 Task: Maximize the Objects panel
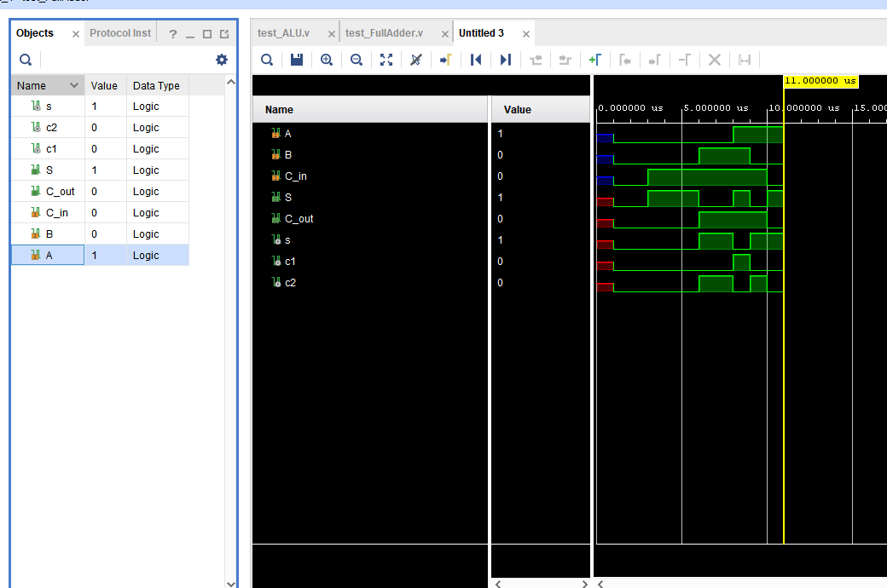[x=207, y=34]
